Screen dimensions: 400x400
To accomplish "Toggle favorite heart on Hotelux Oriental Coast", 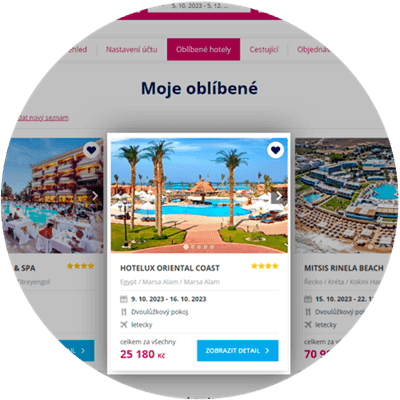I will point(275,150).
